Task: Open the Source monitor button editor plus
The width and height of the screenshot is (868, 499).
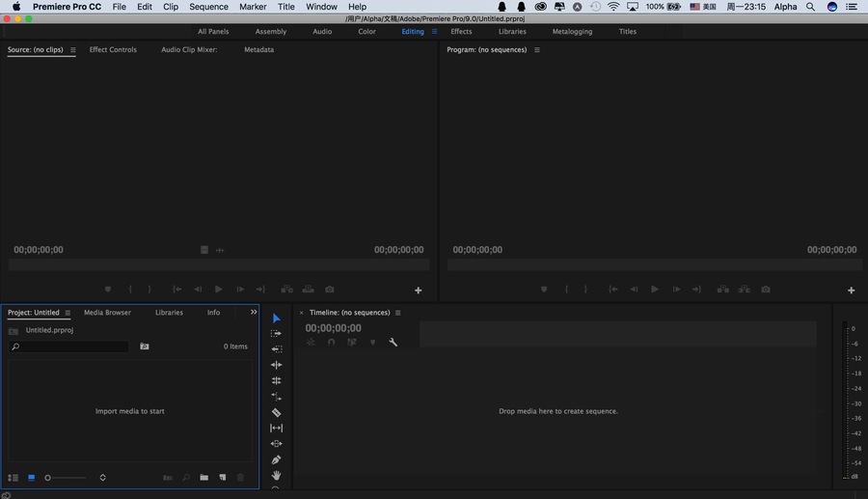Action: click(418, 291)
